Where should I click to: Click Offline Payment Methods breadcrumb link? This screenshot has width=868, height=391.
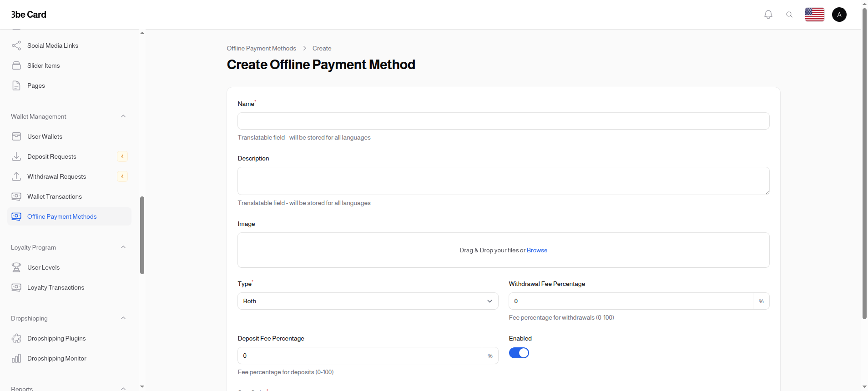(x=261, y=48)
